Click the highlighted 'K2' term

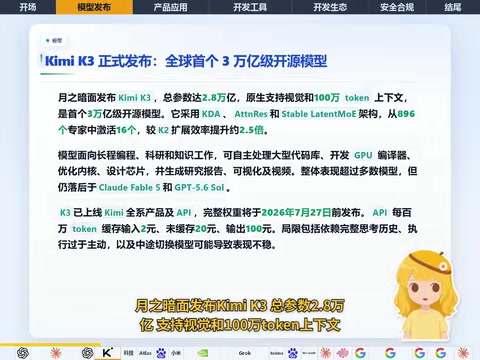163,130
